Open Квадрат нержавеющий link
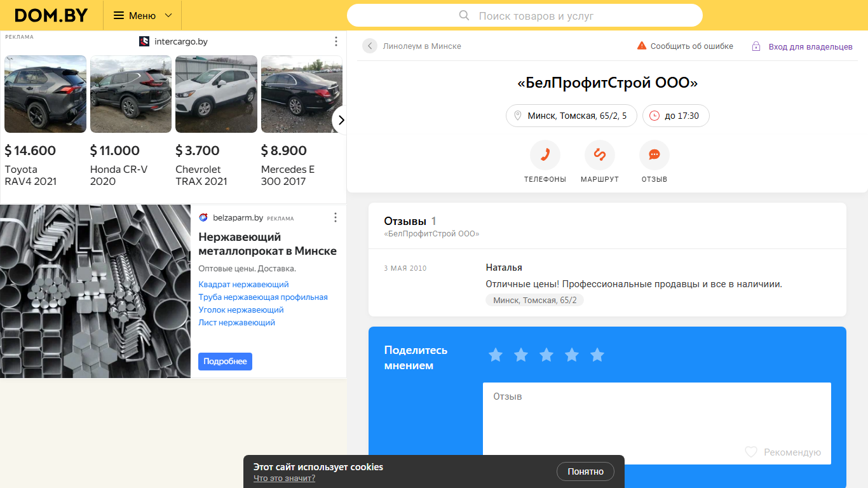 [243, 285]
